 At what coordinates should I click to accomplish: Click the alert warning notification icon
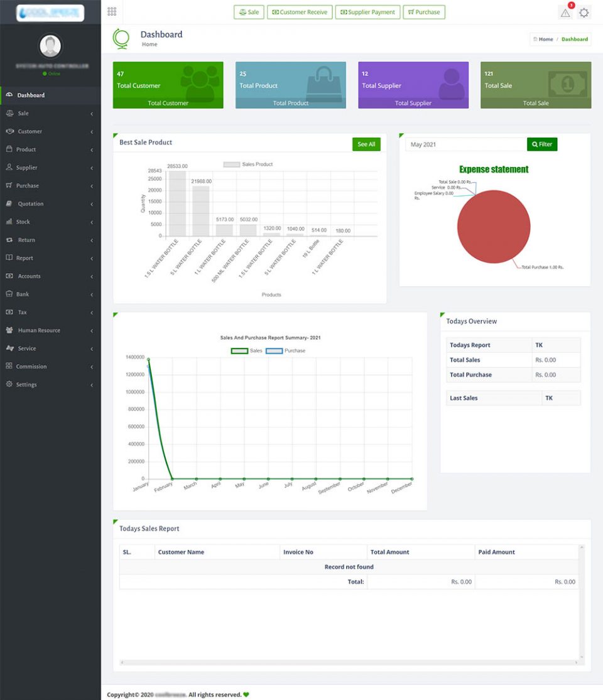[x=565, y=13]
